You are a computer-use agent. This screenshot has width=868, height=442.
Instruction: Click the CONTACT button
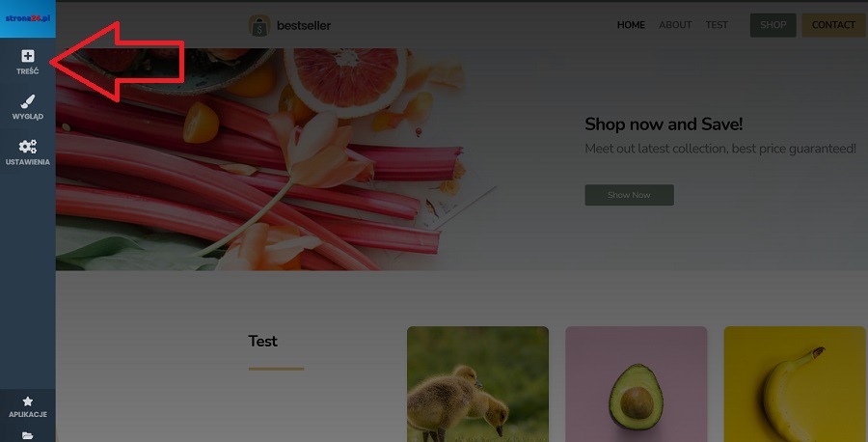point(833,25)
